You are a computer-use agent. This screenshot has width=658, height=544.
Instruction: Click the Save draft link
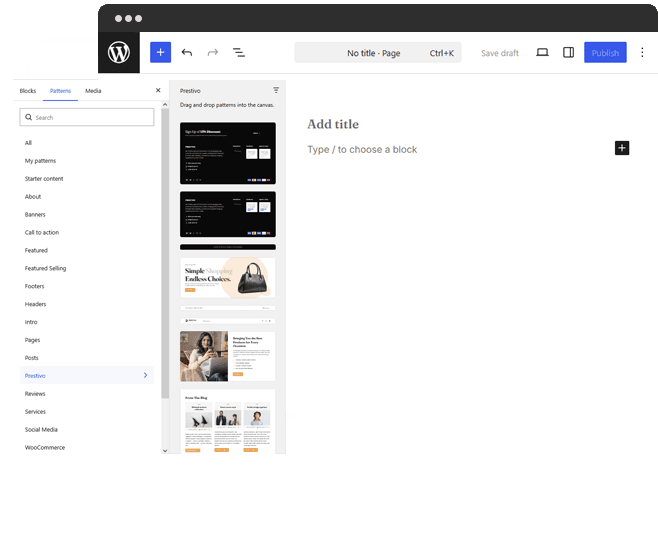500,53
